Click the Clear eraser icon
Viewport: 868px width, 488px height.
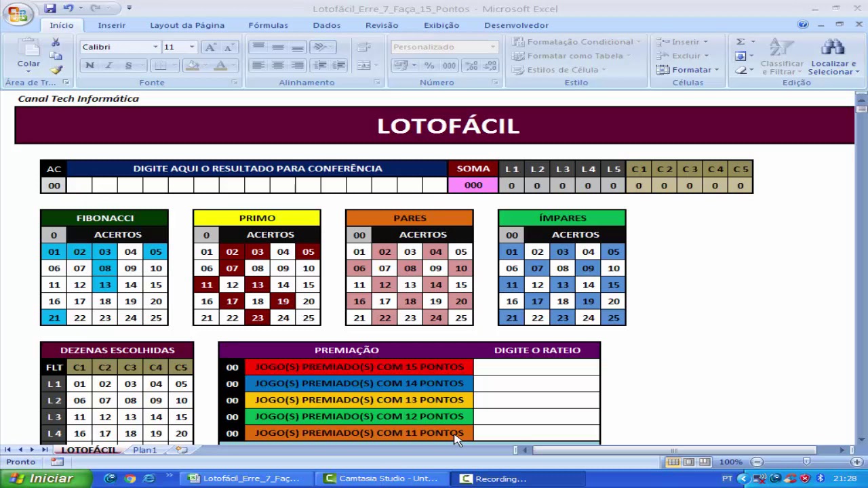click(741, 70)
